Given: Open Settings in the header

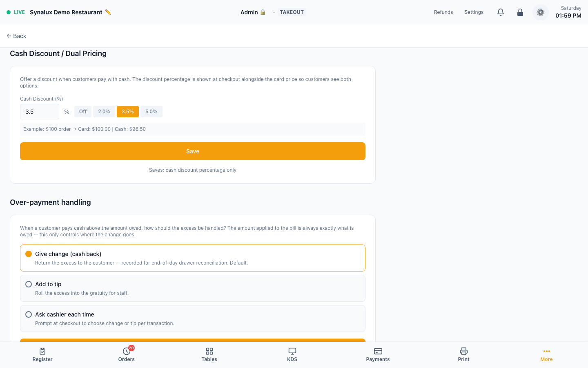Looking at the screenshot, I should [474, 12].
